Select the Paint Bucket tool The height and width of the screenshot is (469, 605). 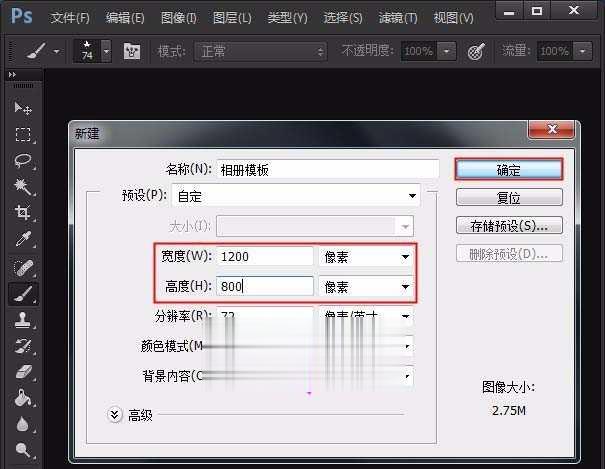pos(23,398)
